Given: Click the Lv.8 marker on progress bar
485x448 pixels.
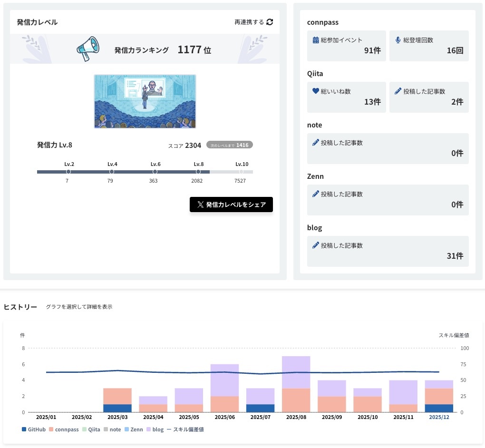Looking at the screenshot, I should tap(198, 172).
